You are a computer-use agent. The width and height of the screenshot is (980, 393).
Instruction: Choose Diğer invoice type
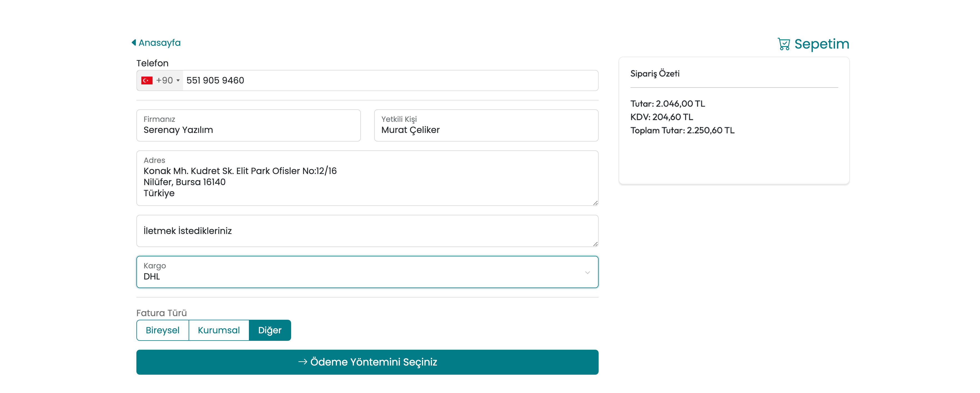click(270, 330)
